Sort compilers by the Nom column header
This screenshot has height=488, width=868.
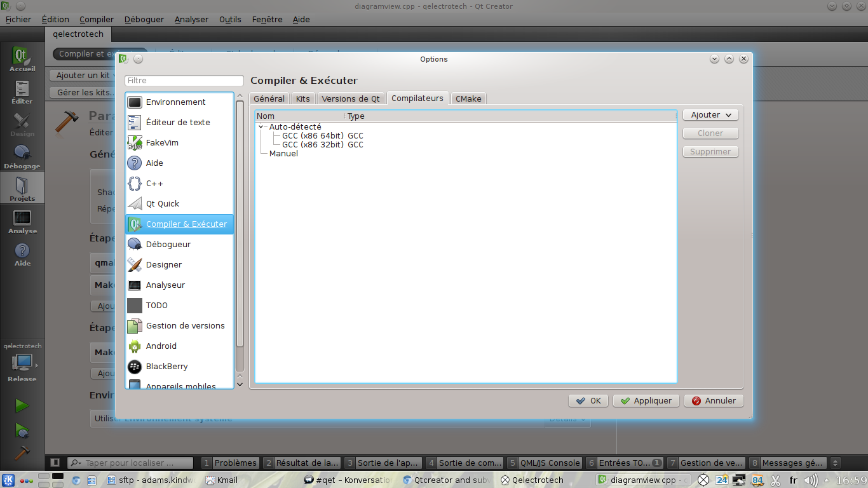tap(300, 116)
